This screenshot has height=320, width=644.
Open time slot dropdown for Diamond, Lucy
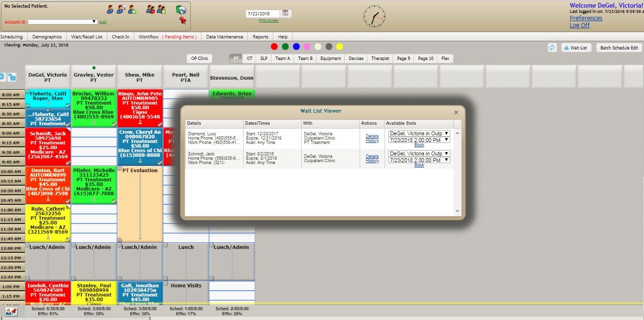tap(419, 140)
